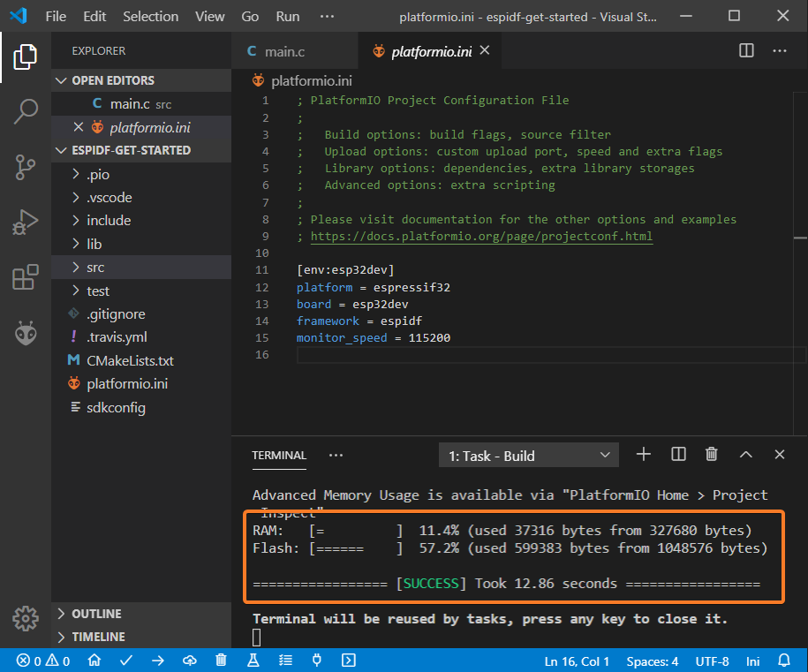The image size is (808, 672).
Task: Open the View menu
Action: point(210,17)
